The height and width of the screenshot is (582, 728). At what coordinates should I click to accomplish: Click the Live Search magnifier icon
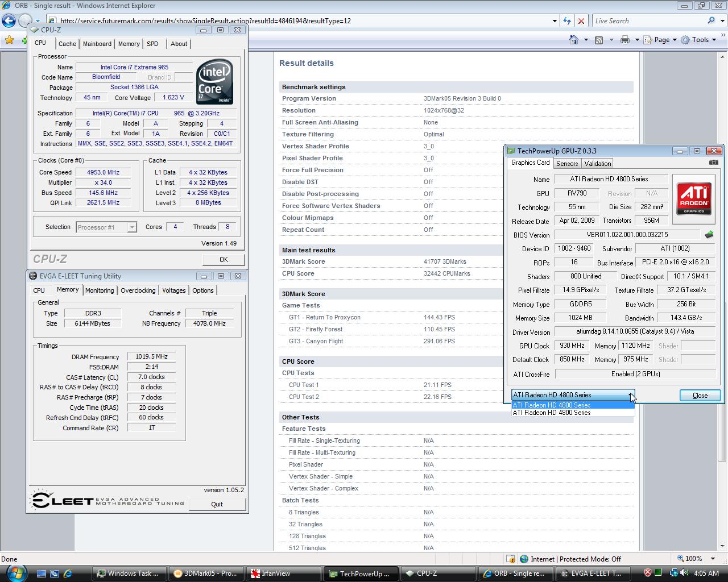point(711,20)
